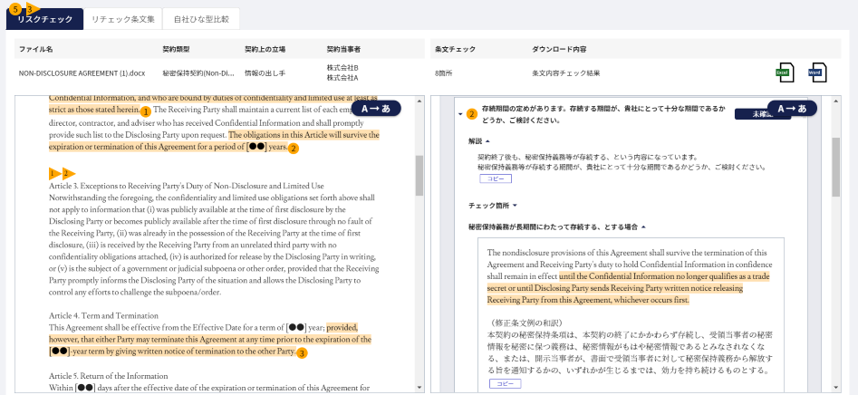Click party name 株式会社B
Image resolution: width=858 pixels, height=395 pixels.
(x=343, y=68)
